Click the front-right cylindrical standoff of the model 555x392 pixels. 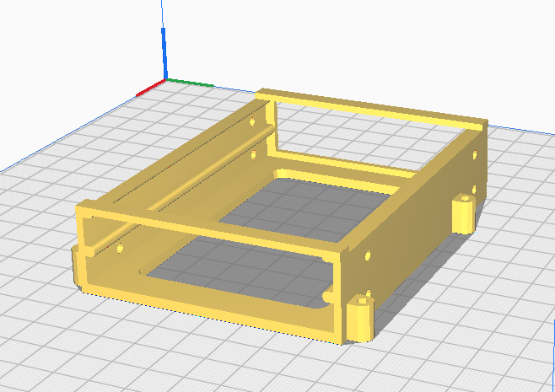point(360,319)
